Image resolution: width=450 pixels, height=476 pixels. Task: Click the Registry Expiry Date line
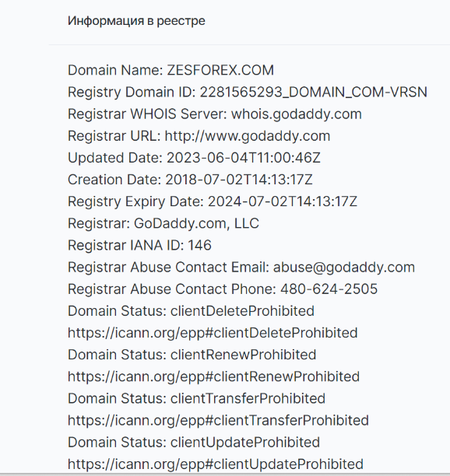click(x=213, y=201)
